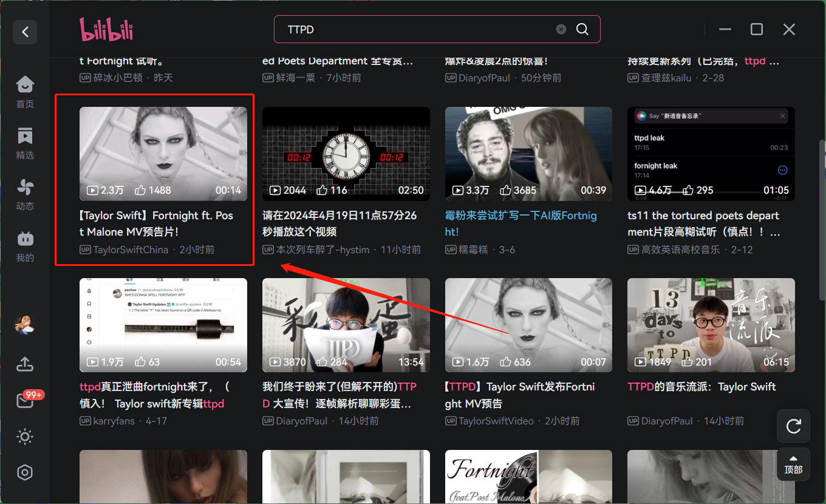Open the bottom-row red-haired woman thumbnail

tap(163, 477)
